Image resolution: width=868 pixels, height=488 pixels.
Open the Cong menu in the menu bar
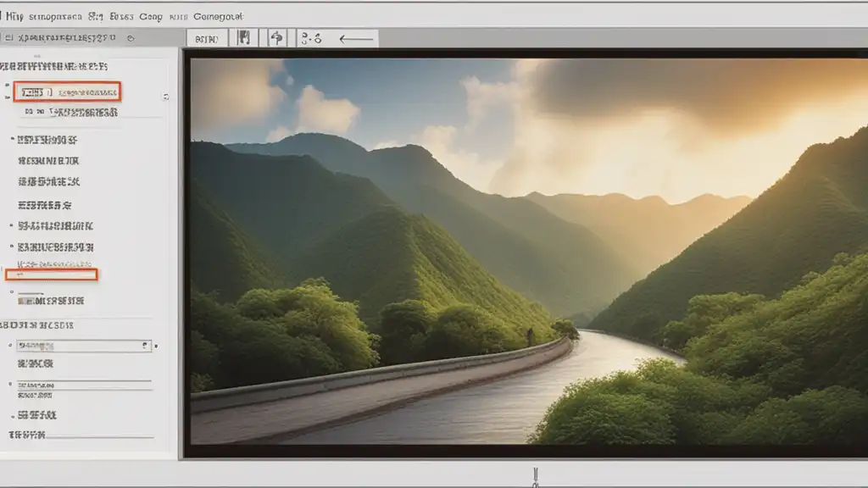(x=151, y=17)
